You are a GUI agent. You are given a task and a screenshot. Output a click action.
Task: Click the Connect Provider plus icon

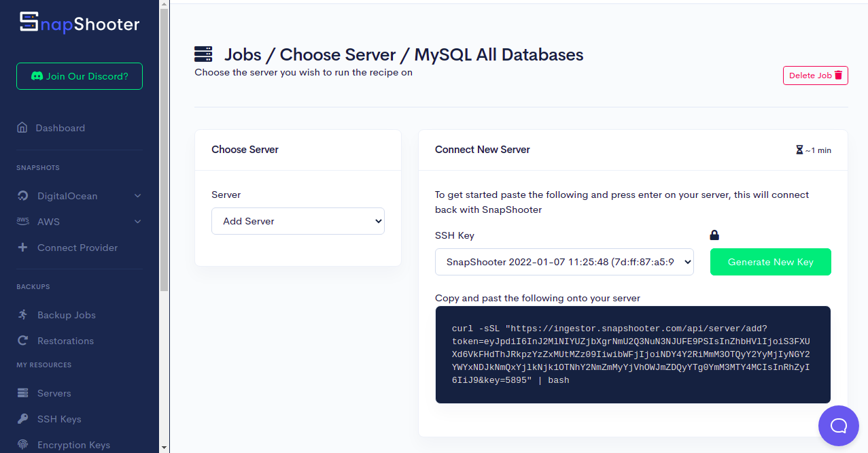(22, 248)
